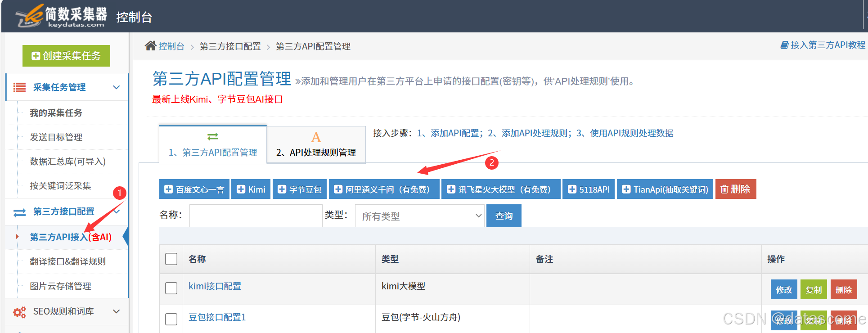
Task: Click the plus icon on TianApi button
Action: coord(626,189)
